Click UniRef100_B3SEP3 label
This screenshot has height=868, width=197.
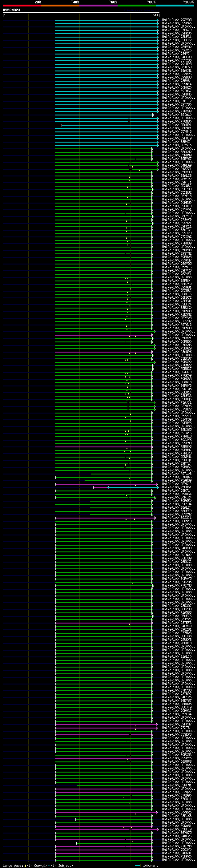tap(177, 735)
